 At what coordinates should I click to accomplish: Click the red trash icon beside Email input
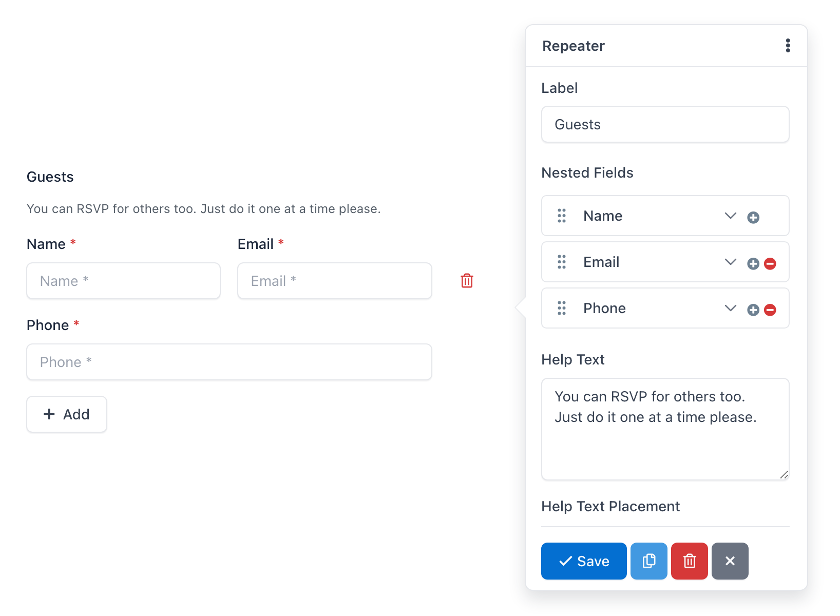tap(467, 281)
